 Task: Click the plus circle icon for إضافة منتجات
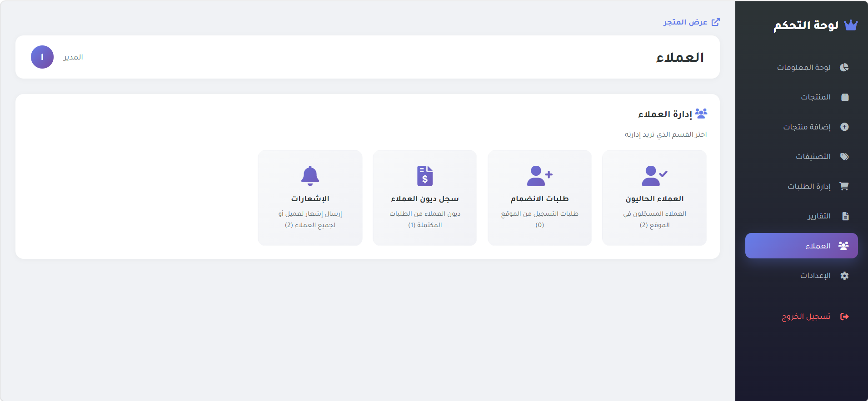coord(844,127)
